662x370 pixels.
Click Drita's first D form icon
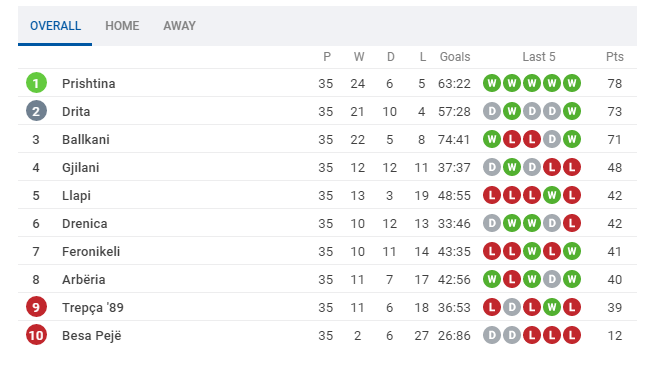[x=492, y=111]
